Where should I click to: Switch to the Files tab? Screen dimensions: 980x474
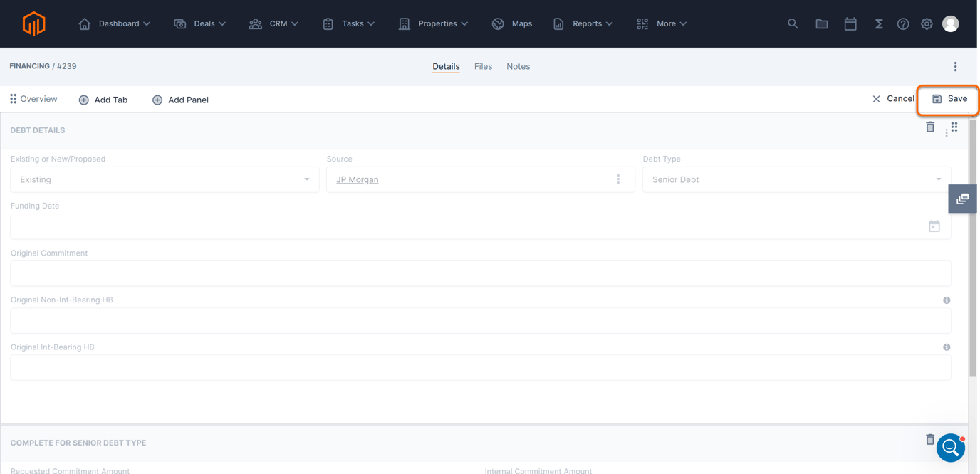click(x=483, y=66)
